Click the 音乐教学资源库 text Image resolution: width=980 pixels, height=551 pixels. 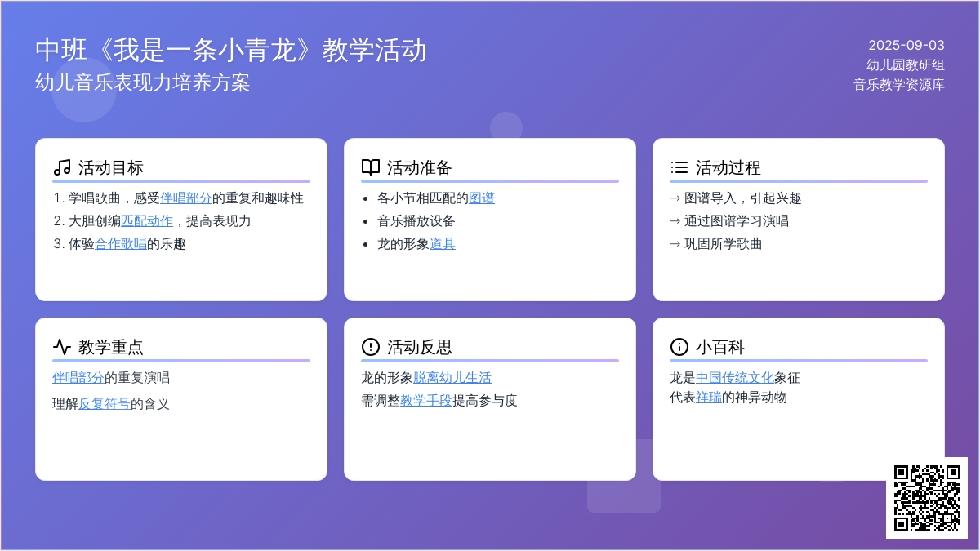pos(899,85)
